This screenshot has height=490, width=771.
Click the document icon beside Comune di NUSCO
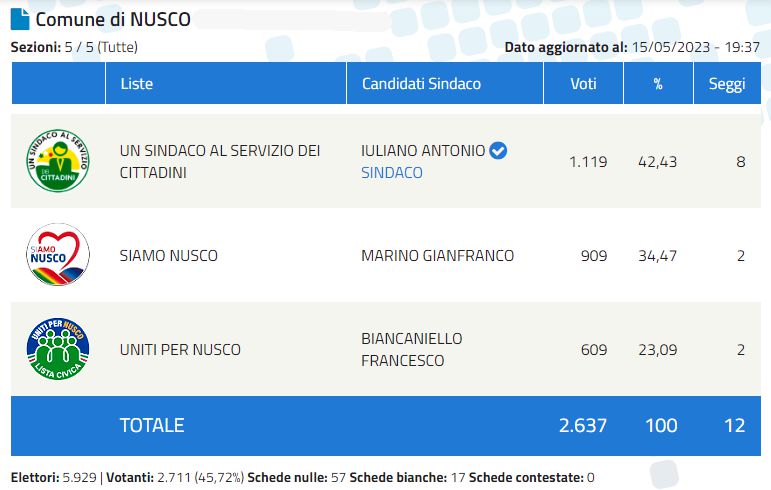click(x=20, y=20)
